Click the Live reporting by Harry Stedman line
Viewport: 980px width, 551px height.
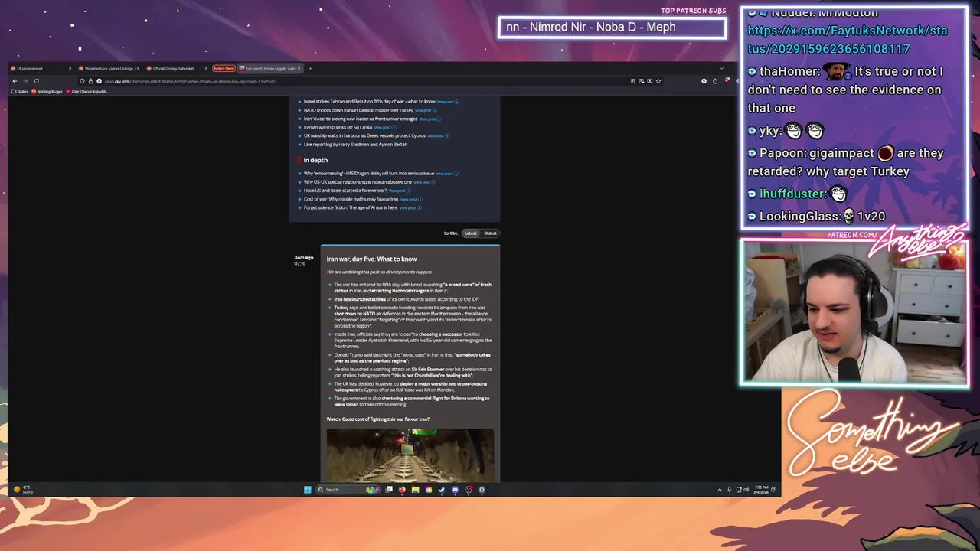click(355, 144)
